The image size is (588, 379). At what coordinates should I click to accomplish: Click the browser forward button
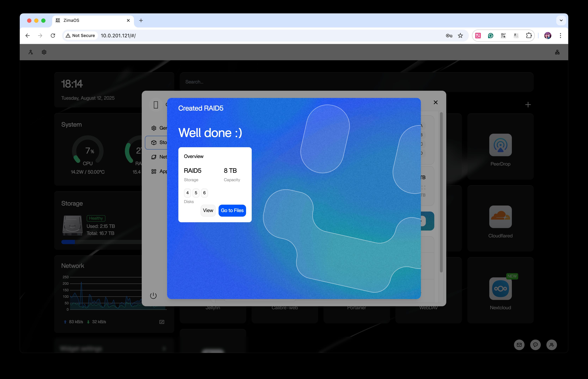coord(40,36)
